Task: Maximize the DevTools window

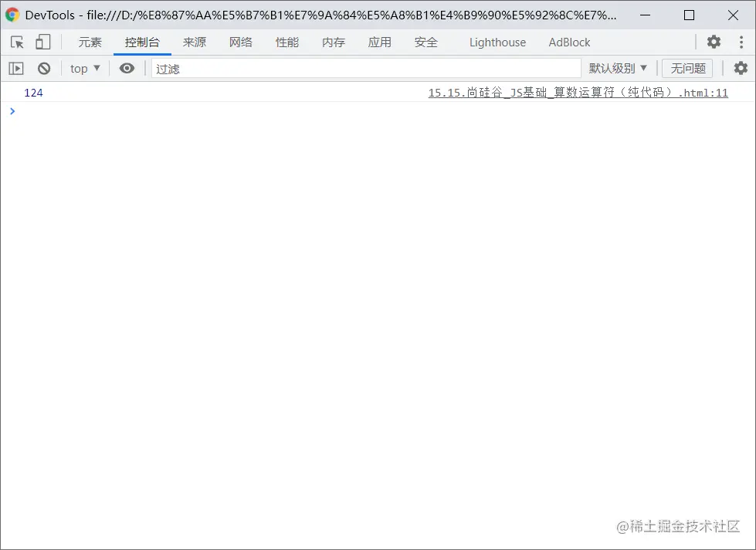Action: pos(689,15)
